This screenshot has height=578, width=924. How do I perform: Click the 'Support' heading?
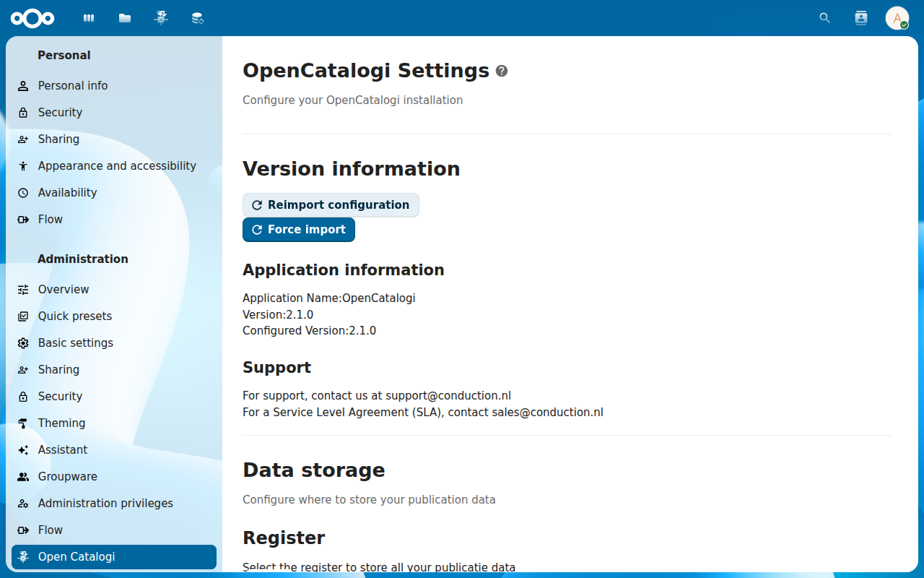(277, 368)
